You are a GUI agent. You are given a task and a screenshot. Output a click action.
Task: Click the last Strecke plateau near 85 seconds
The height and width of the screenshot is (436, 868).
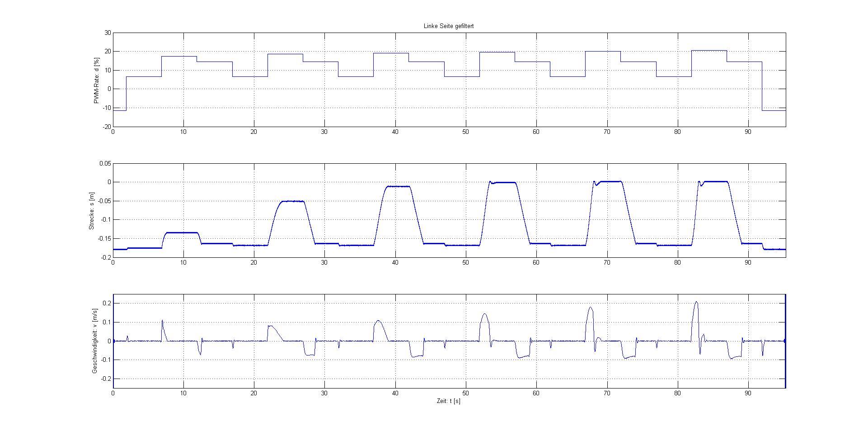[x=716, y=181]
